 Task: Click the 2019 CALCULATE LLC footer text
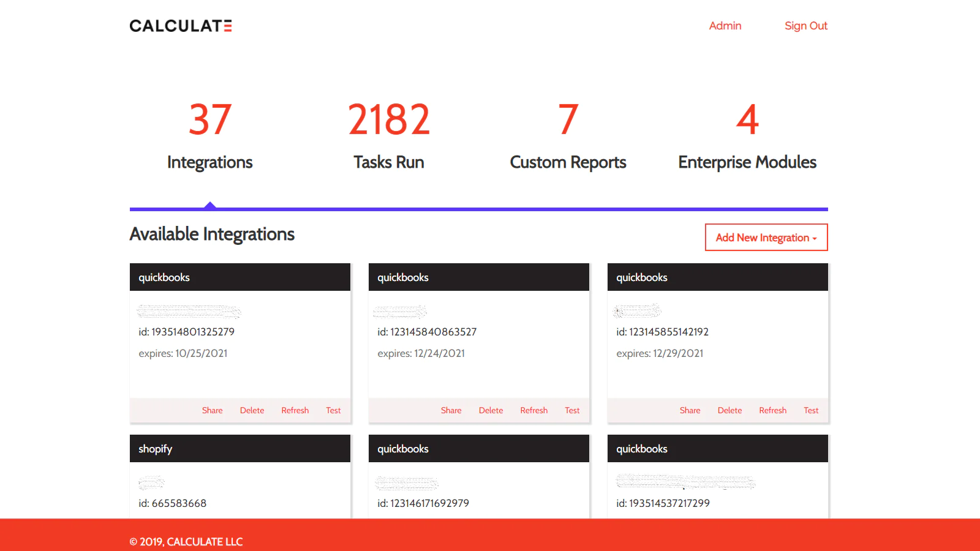click(186, 542)
